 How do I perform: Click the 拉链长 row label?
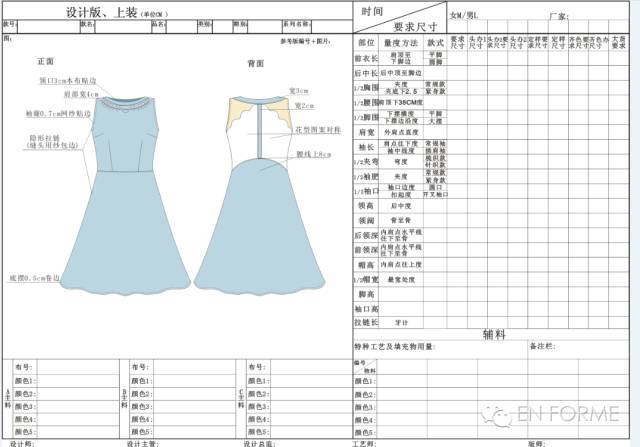[364, 323]
